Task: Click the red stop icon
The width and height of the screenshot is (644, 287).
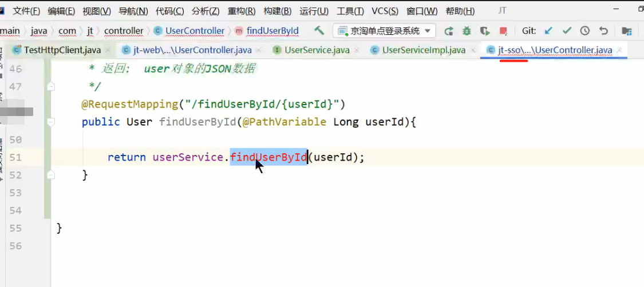Action: [x=503, y=31]
